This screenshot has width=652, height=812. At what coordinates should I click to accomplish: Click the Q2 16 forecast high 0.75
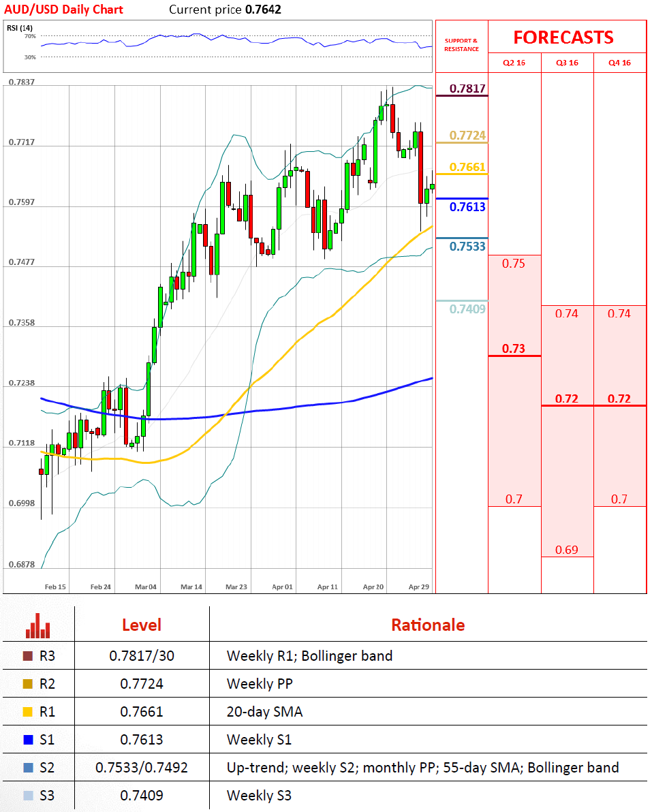pyautogui.click(x=514, y=264)
